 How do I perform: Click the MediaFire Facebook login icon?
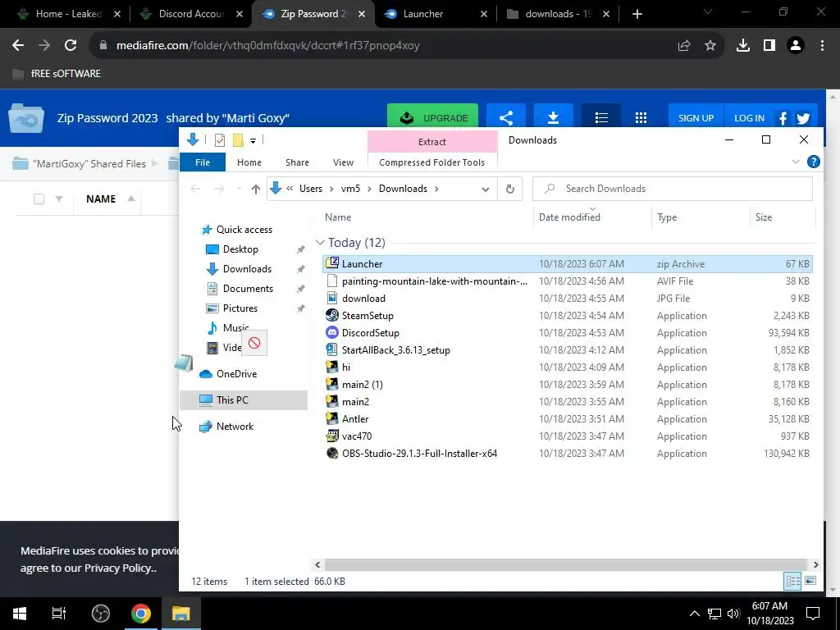783,118
